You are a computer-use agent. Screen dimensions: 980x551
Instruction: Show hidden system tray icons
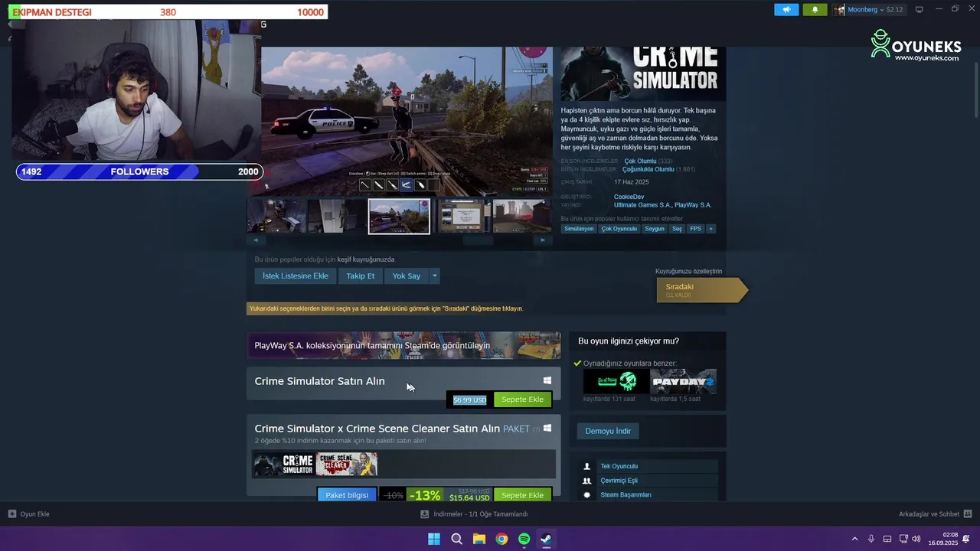point(854,539)
